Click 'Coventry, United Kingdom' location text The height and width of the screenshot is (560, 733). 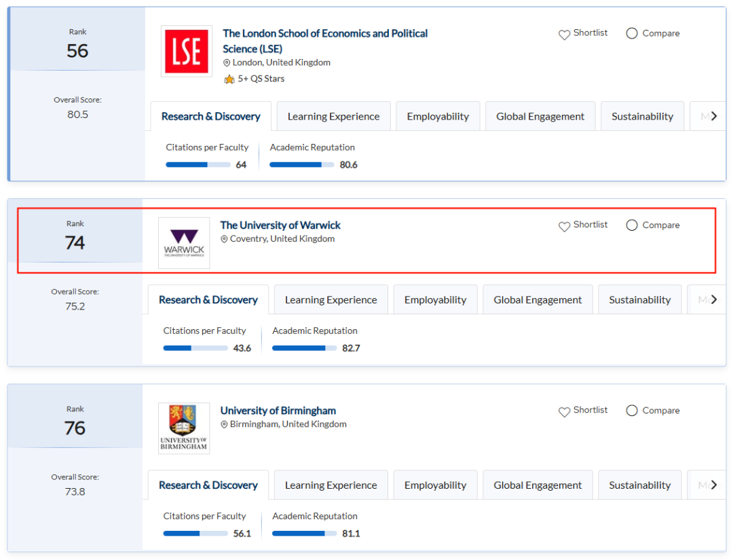[x=282, y=239]
